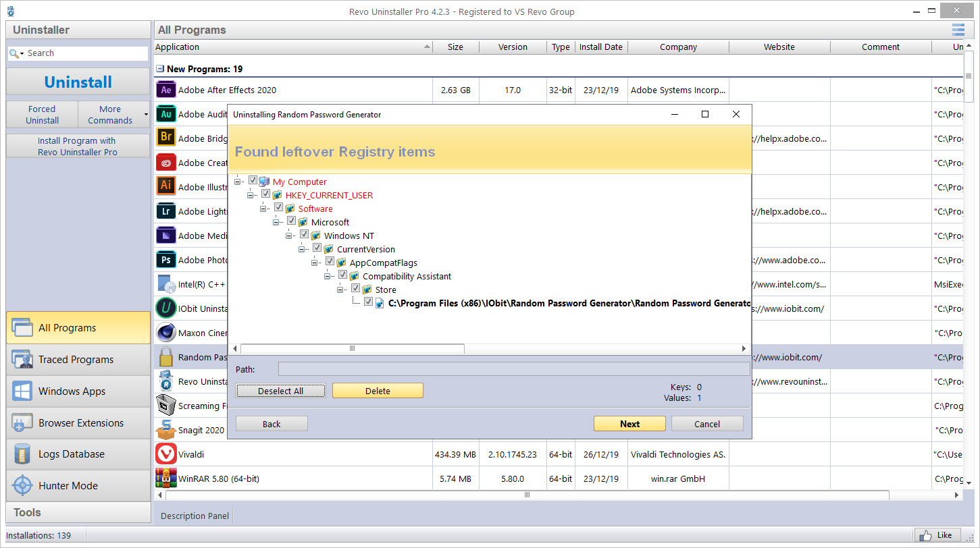Click the Adobe Creative Cloud icon
The image size is (980, 548).
click(x=166, y=163)
